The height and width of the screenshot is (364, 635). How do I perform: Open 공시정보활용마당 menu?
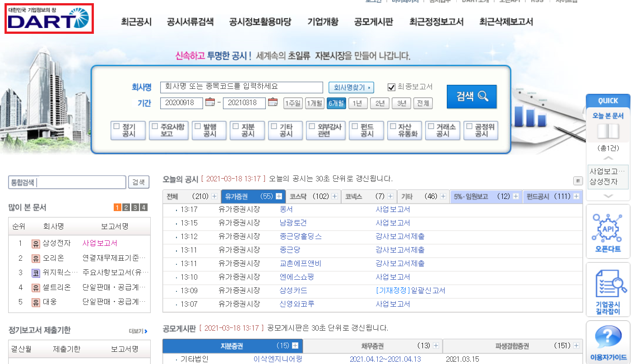(x=260, y=22)
